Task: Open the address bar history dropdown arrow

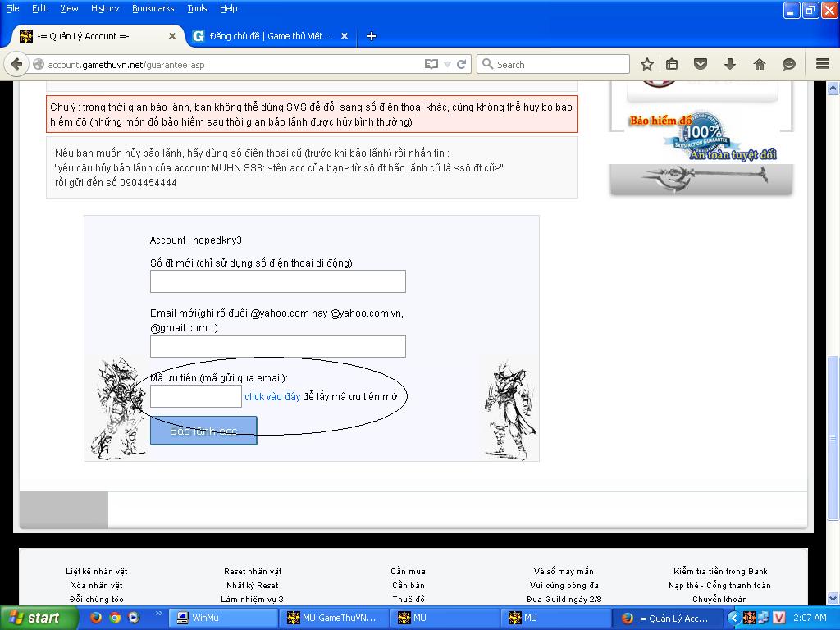Action: [447, 64]
